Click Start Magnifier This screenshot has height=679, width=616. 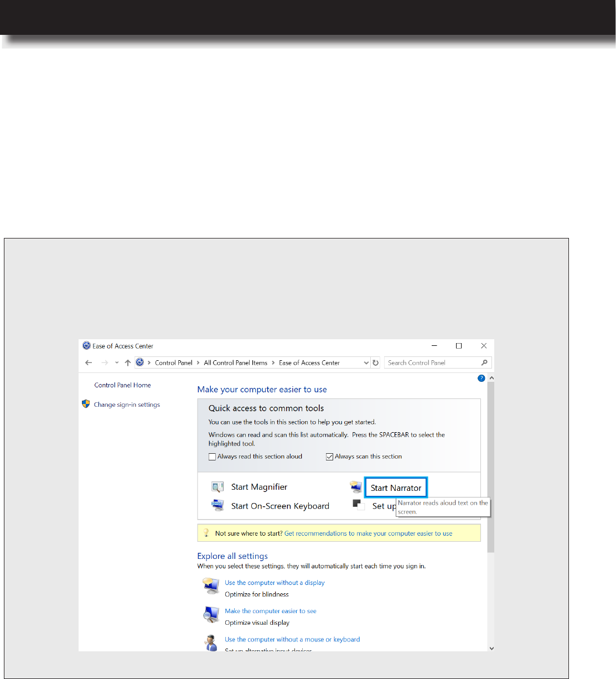(259, 487)
